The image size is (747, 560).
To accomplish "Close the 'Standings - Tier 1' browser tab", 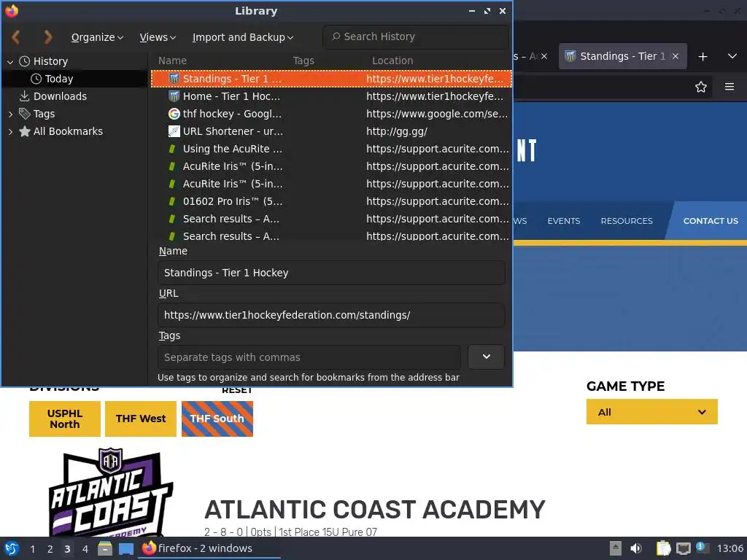I will pos(676,56).
